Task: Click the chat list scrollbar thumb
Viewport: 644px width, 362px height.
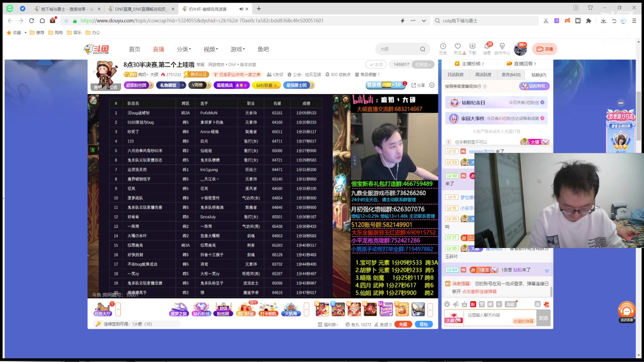Action: tap(551, 291)
